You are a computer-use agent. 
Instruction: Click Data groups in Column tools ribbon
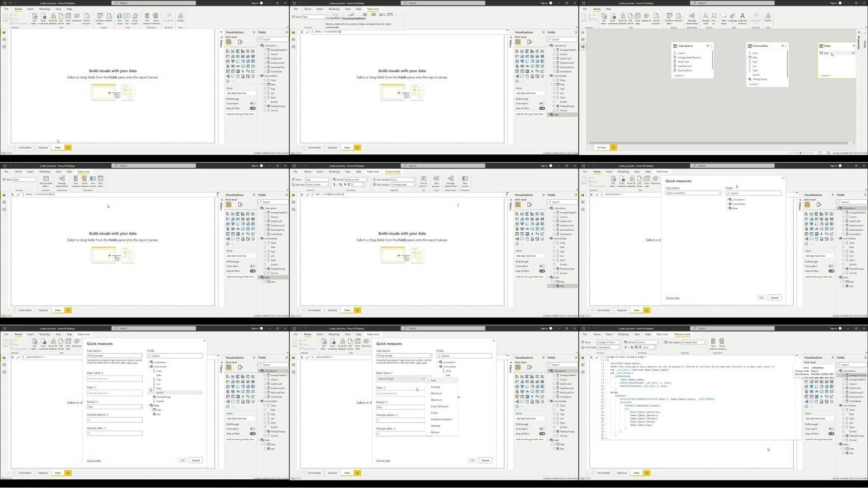point(437,181)
